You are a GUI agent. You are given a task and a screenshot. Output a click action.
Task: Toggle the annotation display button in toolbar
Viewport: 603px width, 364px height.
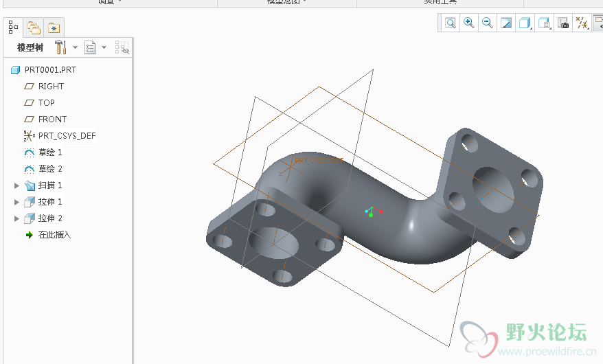tap(598, 23)
